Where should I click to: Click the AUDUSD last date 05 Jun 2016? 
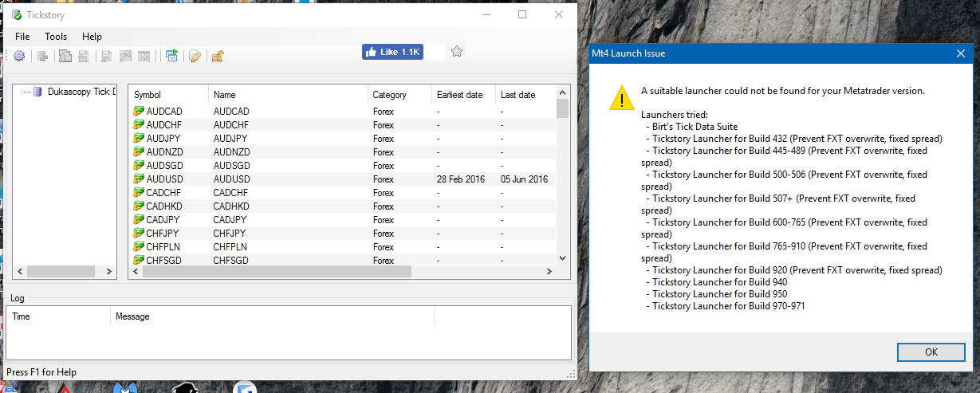click(524, 179)
